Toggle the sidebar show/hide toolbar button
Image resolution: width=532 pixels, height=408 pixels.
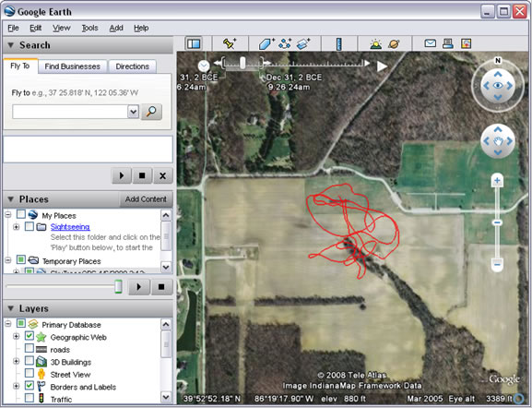click(x=194, y=43)
